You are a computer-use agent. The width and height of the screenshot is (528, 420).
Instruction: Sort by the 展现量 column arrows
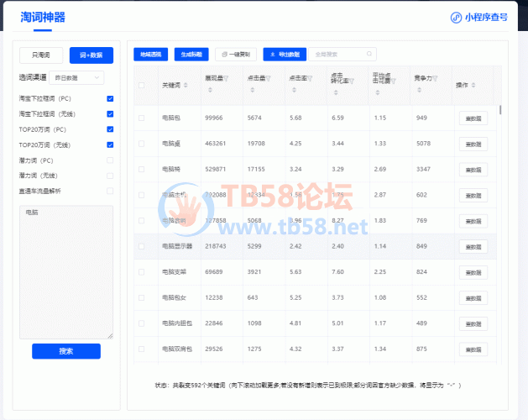pyautogui.click(x=210, y=90)
